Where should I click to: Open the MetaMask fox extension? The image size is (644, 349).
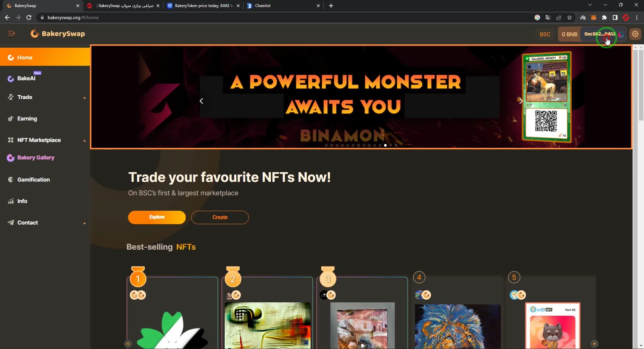coord(593,17)
